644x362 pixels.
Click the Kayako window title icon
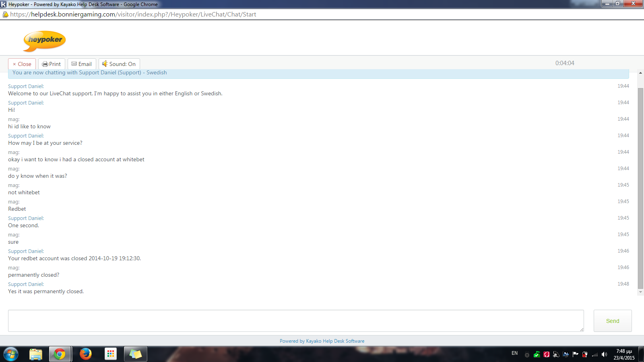tap(4, 4)
